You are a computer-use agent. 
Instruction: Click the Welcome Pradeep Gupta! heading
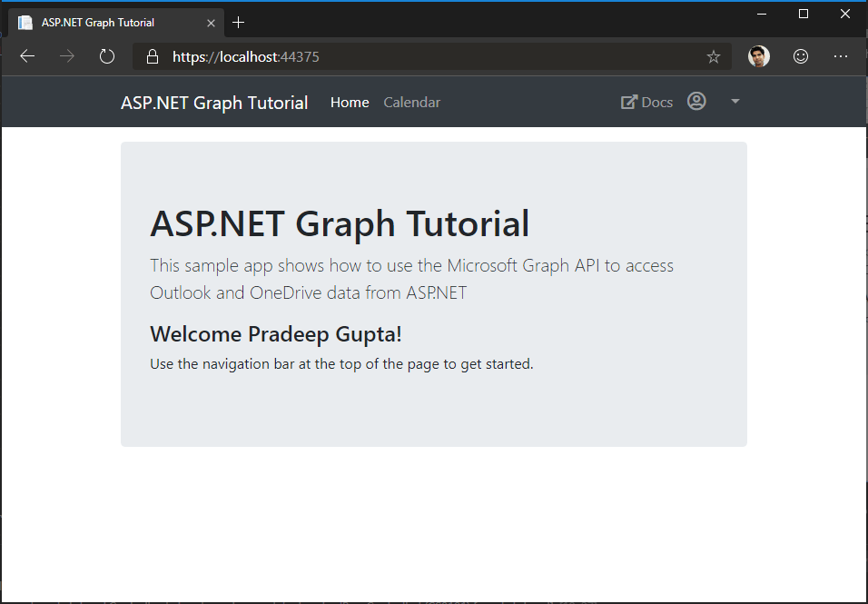[276, 334]
